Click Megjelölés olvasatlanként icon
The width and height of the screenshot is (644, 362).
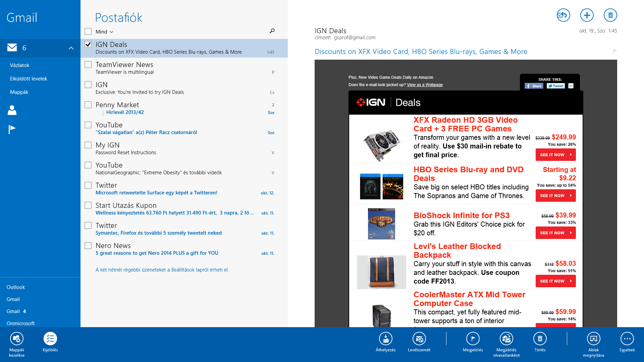pos(506,339)
